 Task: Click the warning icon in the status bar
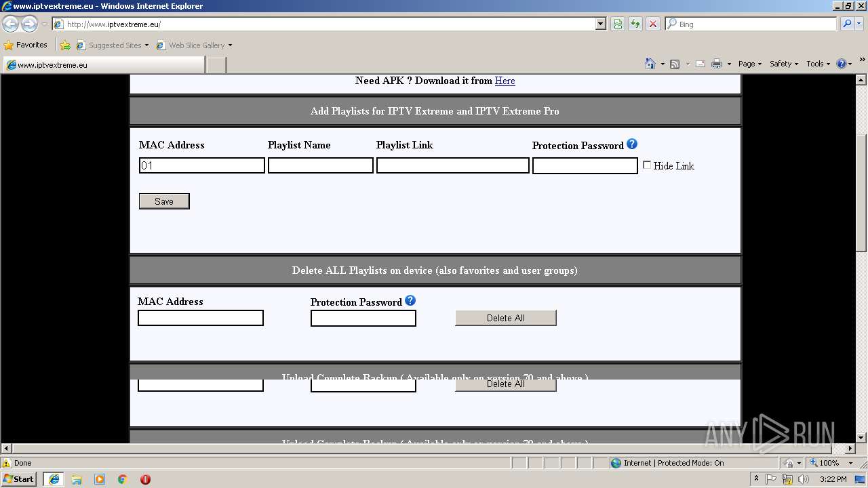point(7,463)
